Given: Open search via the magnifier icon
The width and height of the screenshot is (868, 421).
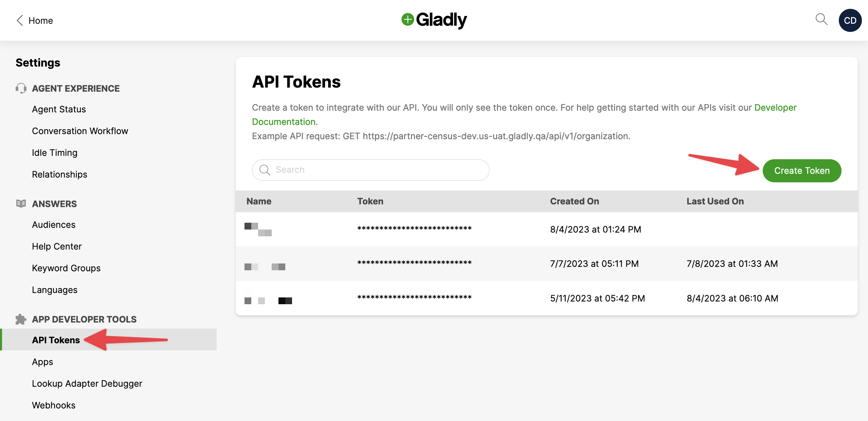Looking at the screenshot, I should 821,19.
